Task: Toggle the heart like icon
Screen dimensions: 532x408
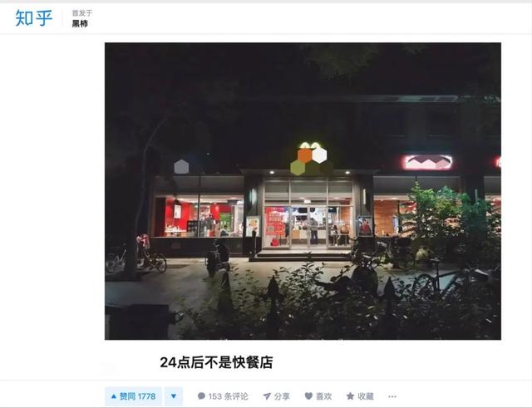Action: click(308, 396)
